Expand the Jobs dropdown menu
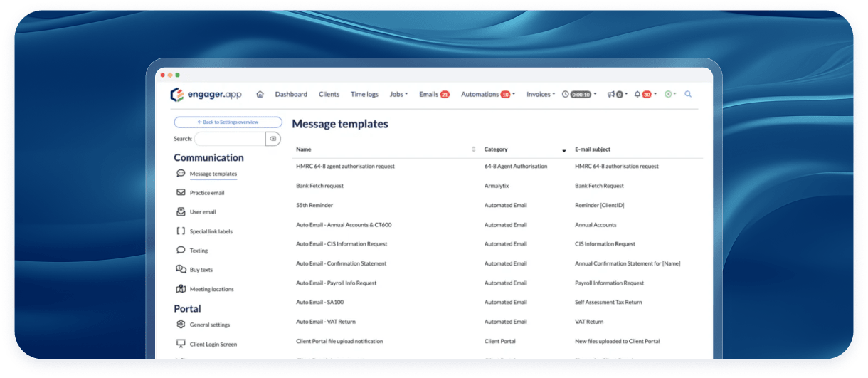The width and height of the screenshot is (868, 378). (398, 94)
